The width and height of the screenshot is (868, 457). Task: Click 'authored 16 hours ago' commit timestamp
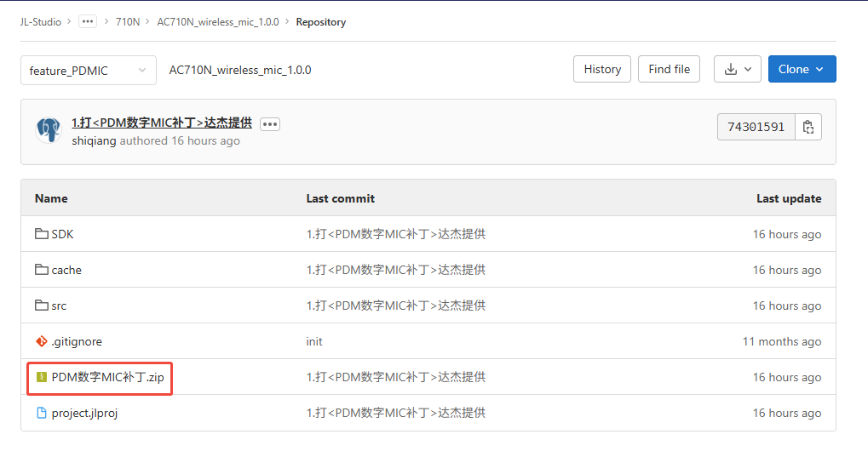coord(180,140)
